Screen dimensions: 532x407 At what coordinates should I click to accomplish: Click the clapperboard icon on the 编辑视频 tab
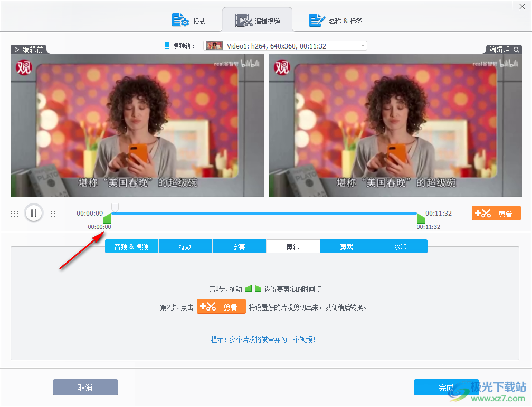click(x=242, y=20)
